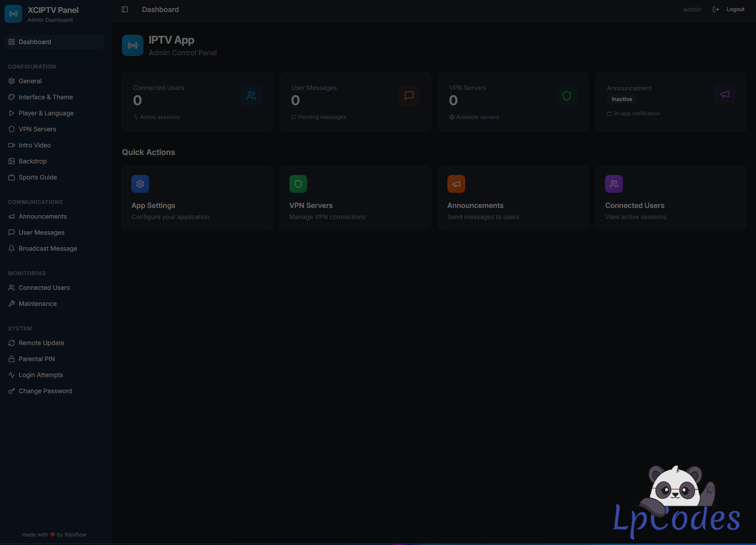Click the gear icon in App Settings card

pyautogui.click(x=140, y=184)
